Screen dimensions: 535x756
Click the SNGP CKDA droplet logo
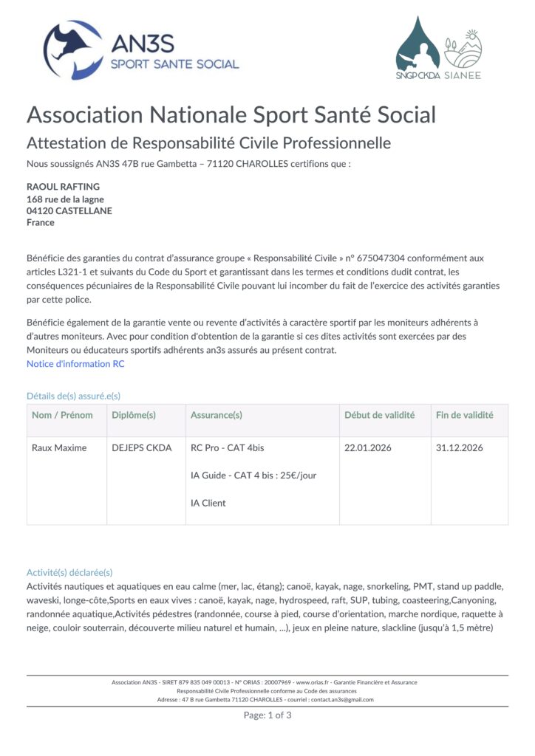pyautogui.click(x=418, y=48)
